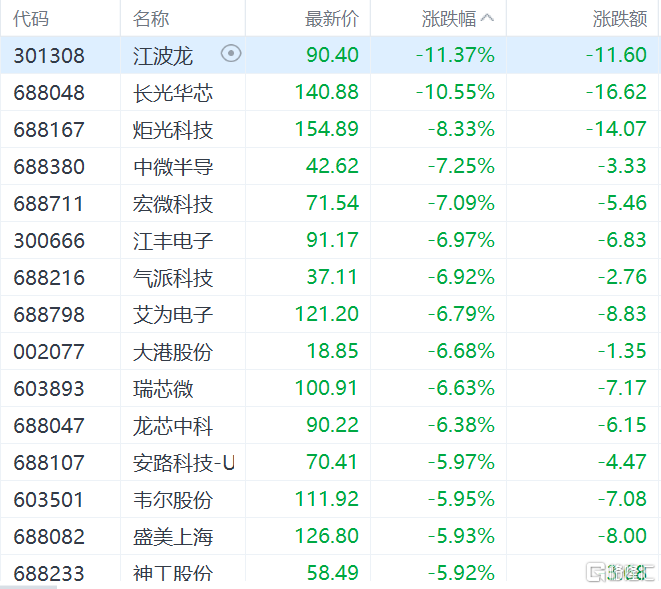
Task: Click price 140.88
Action: click(327, 92)
